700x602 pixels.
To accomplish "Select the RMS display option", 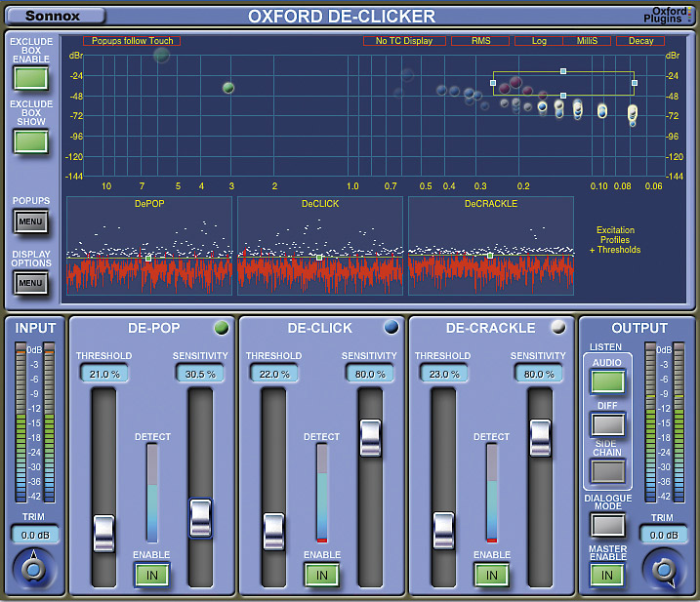I will [480, 41].
